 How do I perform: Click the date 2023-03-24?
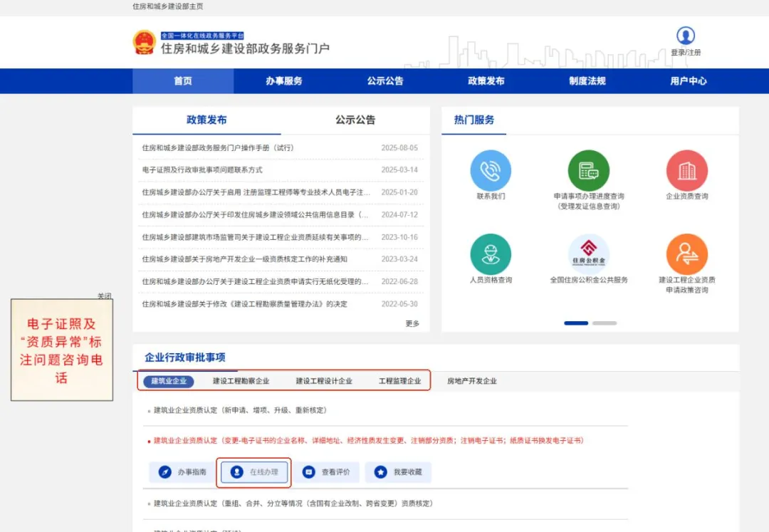tap(399, 259)
